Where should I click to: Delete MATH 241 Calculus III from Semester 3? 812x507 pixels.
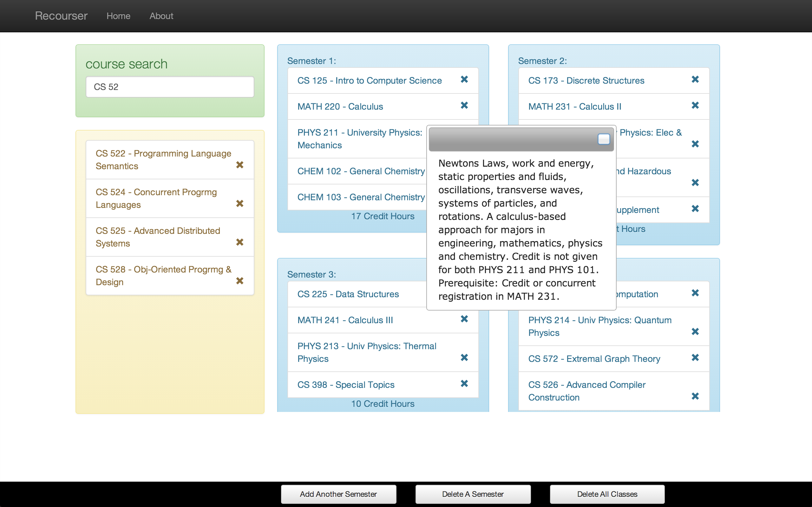coord(464,319)
